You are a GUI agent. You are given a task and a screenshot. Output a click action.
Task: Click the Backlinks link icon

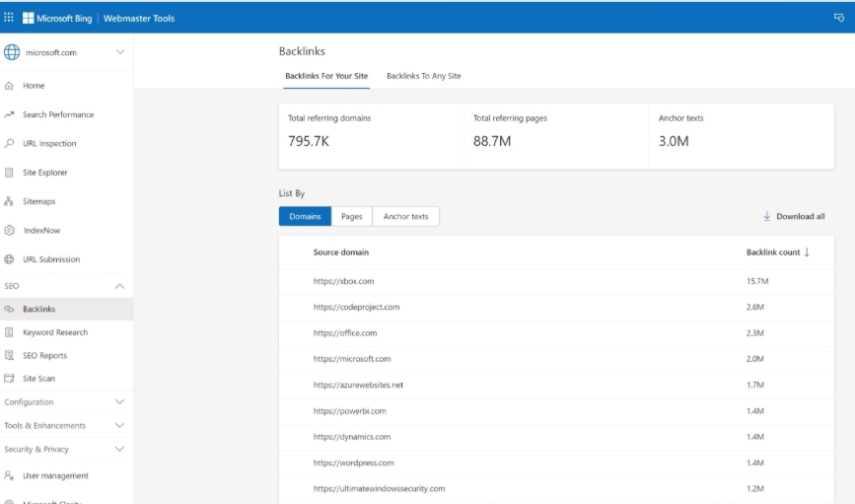click(x=9, y=309)
